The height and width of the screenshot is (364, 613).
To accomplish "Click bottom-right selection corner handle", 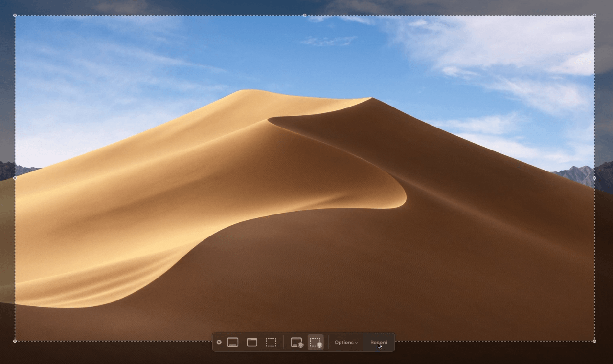I will click(x=594, y=341).
